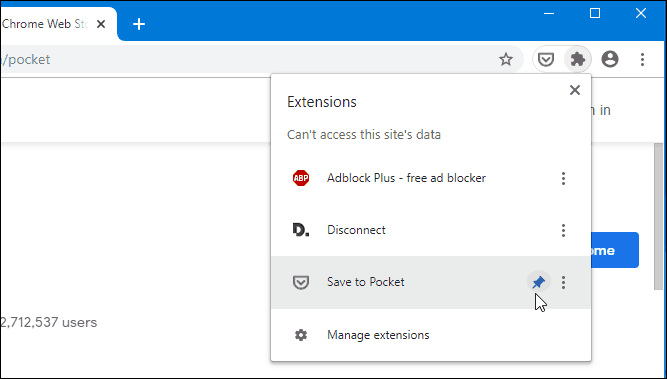Click the puzzle-piece Extensions toolbar button

578,59
